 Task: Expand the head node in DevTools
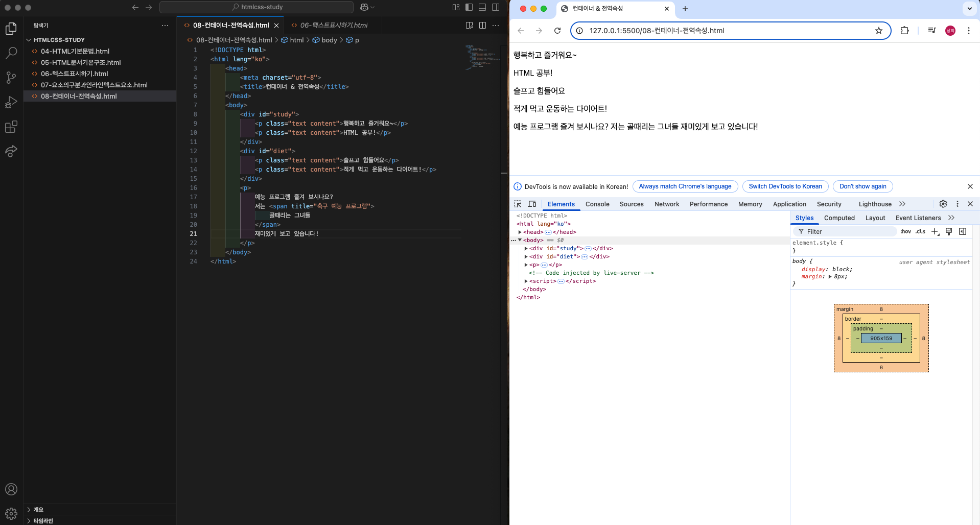[x=520, y=232]
